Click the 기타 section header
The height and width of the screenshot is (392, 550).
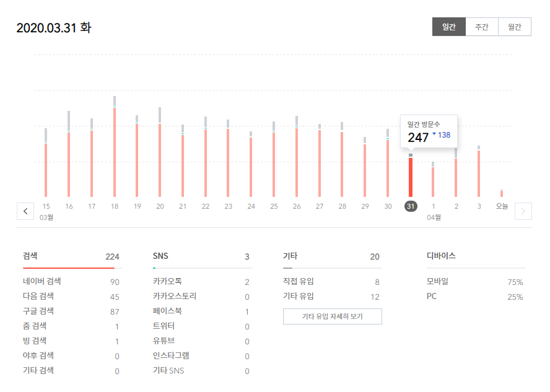(x=290, y=256)
